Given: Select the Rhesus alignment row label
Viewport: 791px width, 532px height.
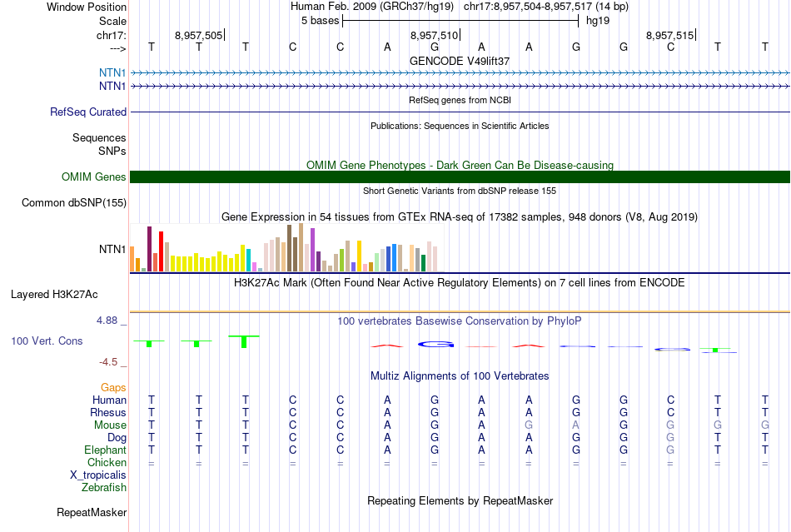Looking at the screenshot, I should [108, 412].
